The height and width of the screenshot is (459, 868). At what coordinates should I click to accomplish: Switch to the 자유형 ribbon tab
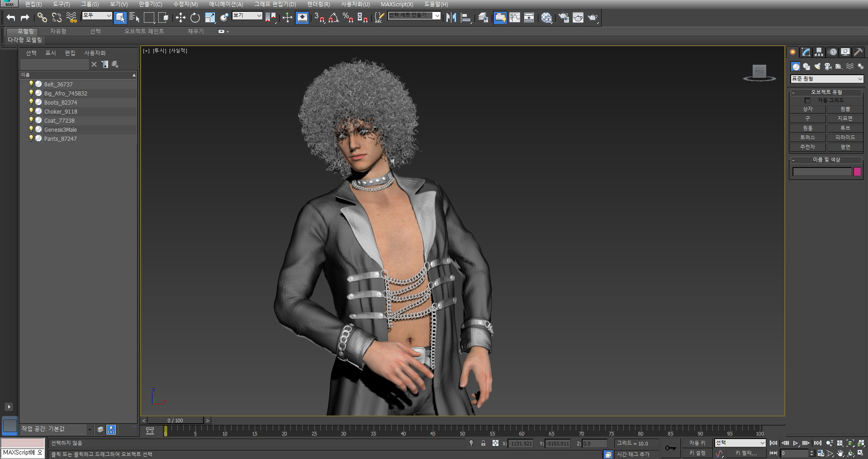pos(58,31)
